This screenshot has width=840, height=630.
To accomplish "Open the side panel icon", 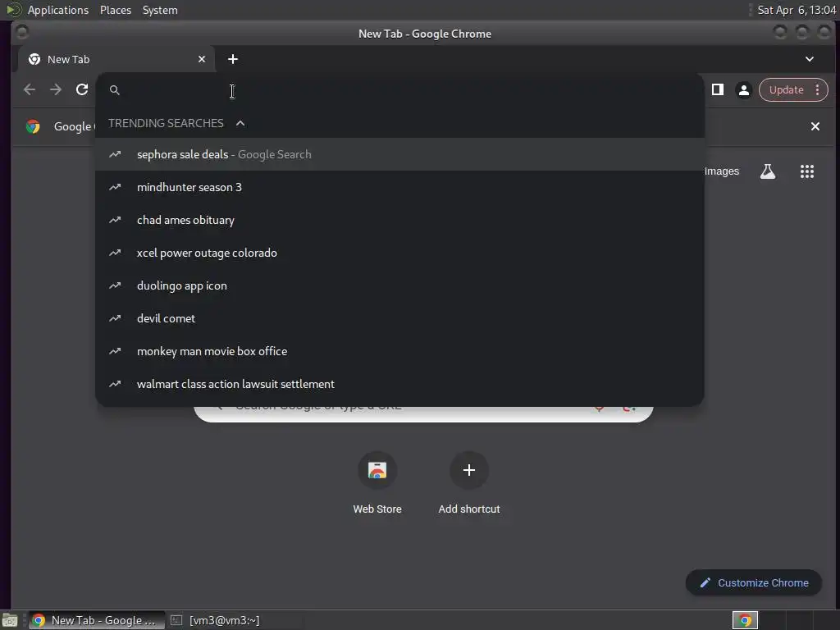I will pos(717,89).
